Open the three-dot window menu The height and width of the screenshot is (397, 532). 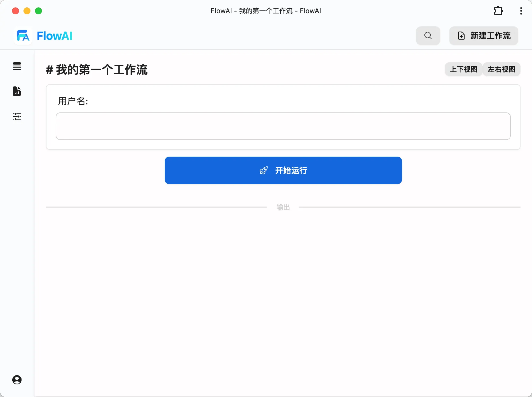tap(521, 11)
